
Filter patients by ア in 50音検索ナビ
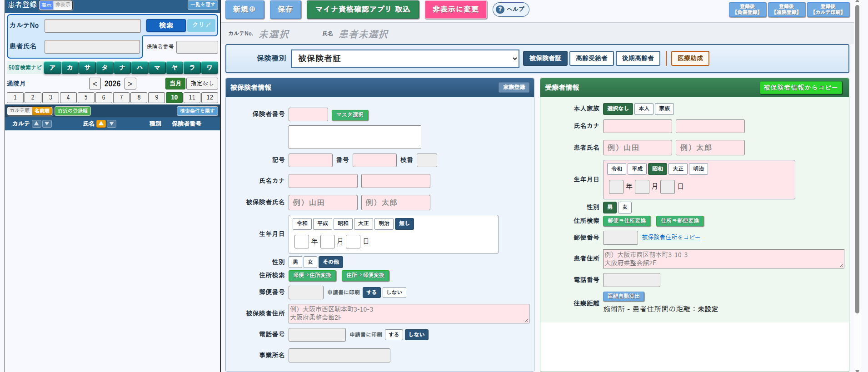pos(53,68)
